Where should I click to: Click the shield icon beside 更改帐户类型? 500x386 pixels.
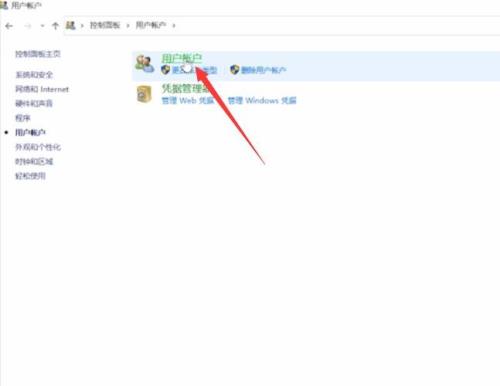[x=165, y=70]
